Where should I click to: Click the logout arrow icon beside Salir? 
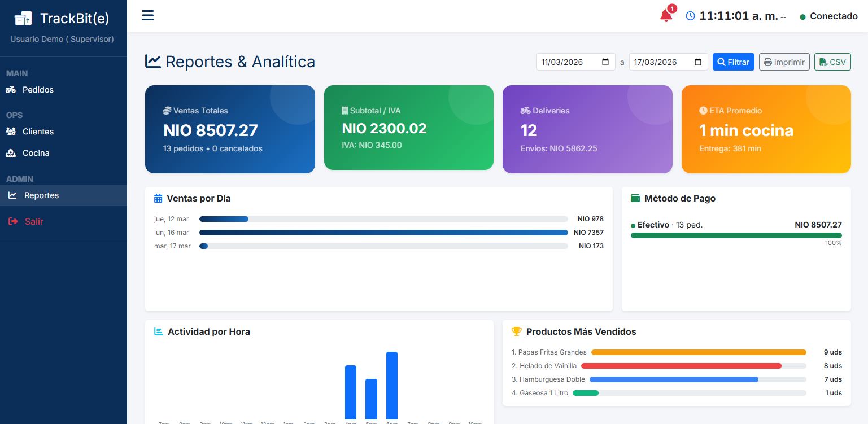pos(13,221)
